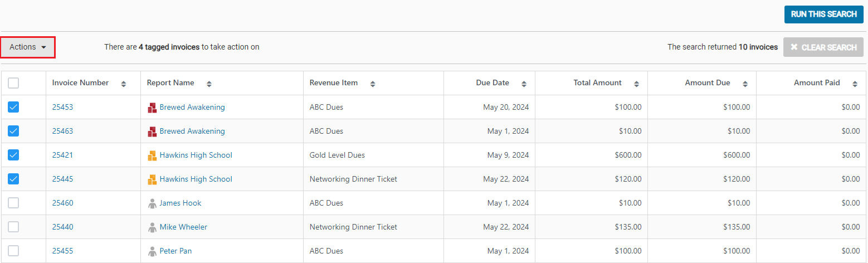The width and height of the screenshot is (868, 263).
Task: Click the organization icon beside Brewed Awakening invoice 25453
Action: (x=152, y=108)
